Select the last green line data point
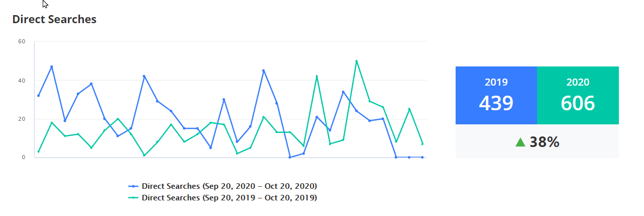This screenshot has width=644, height=216. [x=422, y=144]
